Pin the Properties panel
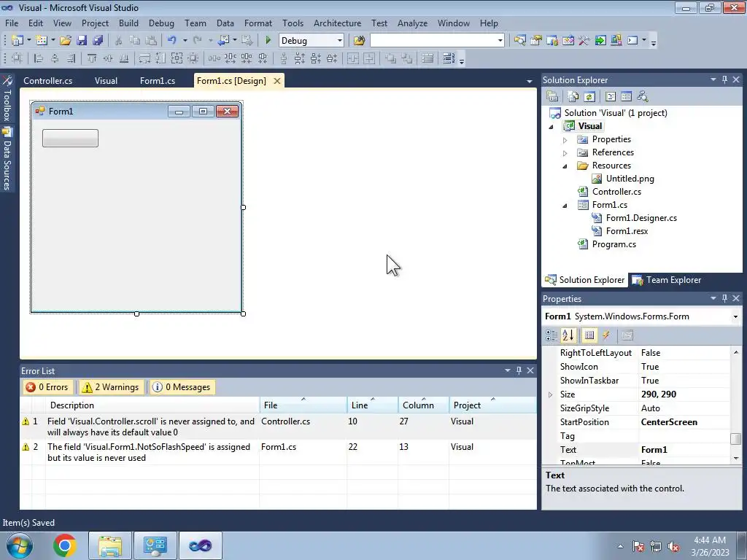Image resolution: width=747 pixels, height=560 pixels. click(724, 298)
